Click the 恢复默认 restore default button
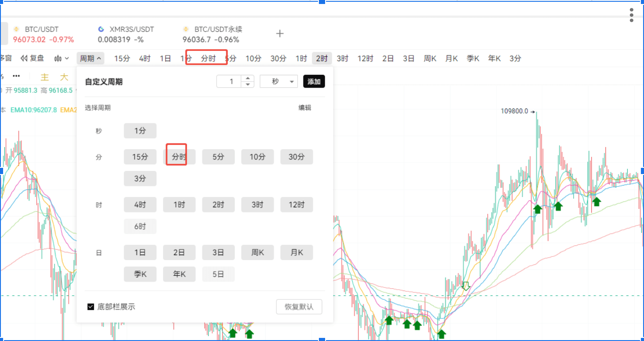Viewport: 644px width, 341px height. (x=299, y=306)
